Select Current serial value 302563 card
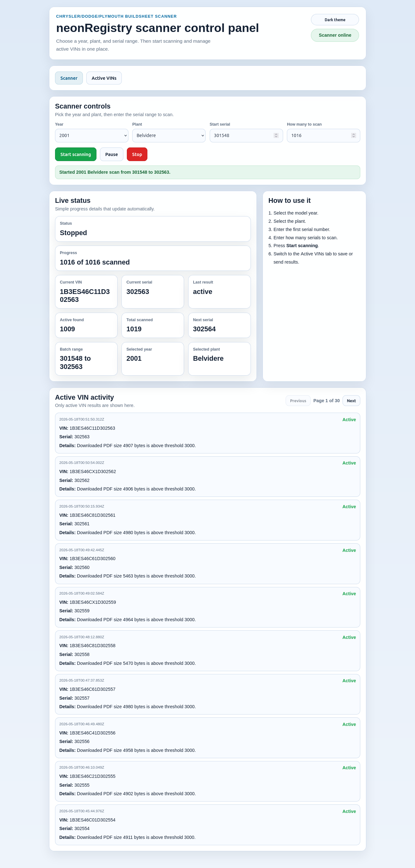 (152, 292)
